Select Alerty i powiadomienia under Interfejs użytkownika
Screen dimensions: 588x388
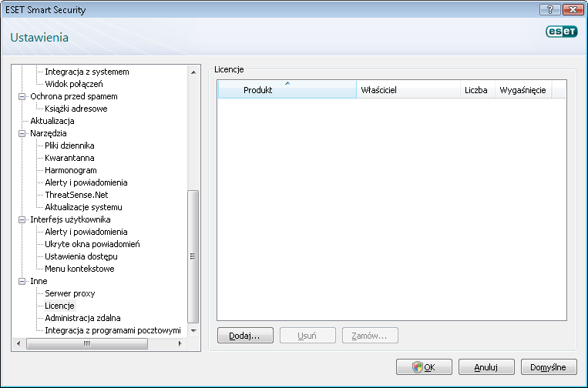(86, 232)
